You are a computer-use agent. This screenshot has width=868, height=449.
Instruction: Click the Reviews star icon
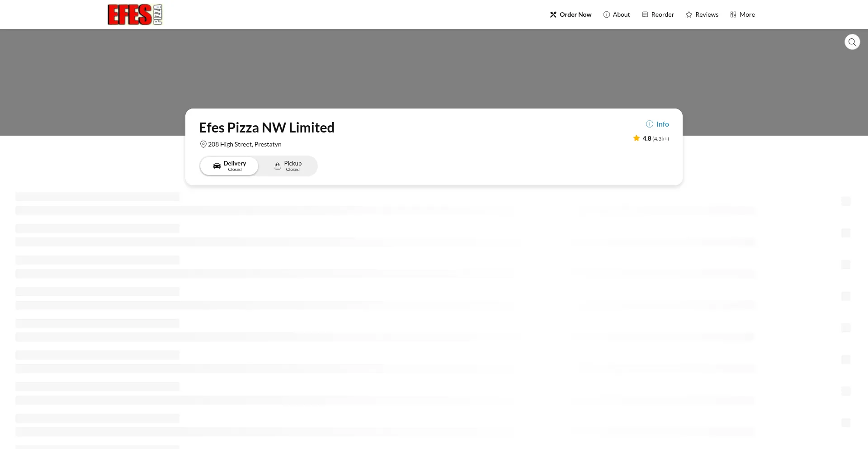click(x=689, y=14)
